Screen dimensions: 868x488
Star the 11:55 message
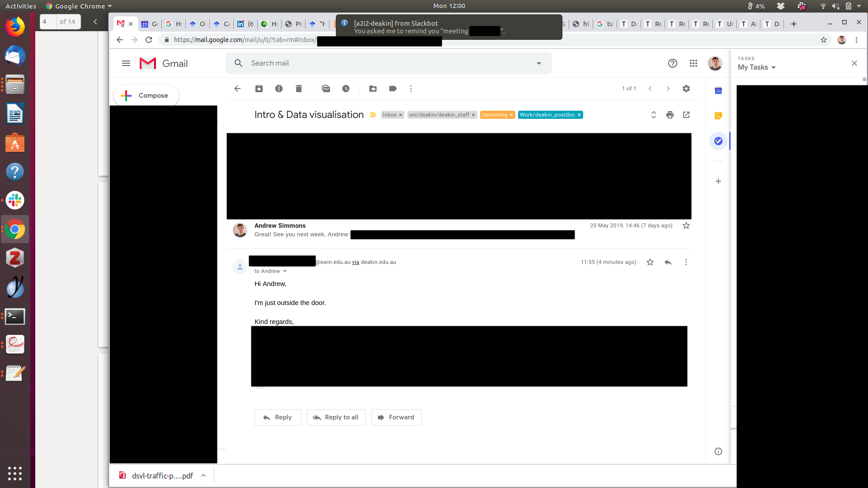tap(650, 262)
